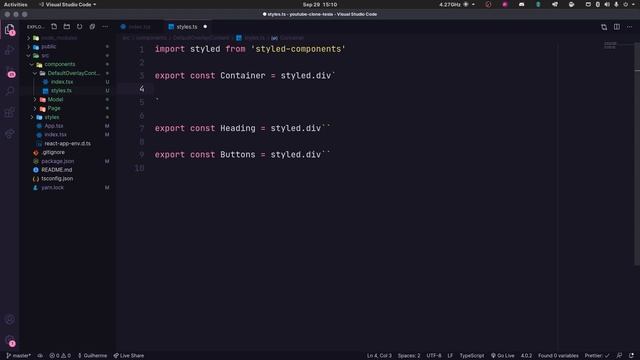
Task: Open .gitignore file
Action: click(68, 152)
